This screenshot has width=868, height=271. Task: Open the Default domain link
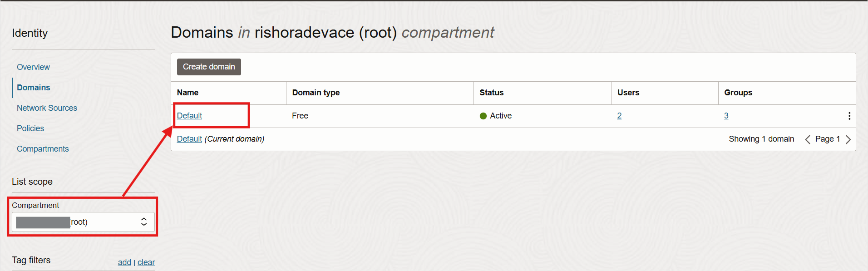pos(189,116)
